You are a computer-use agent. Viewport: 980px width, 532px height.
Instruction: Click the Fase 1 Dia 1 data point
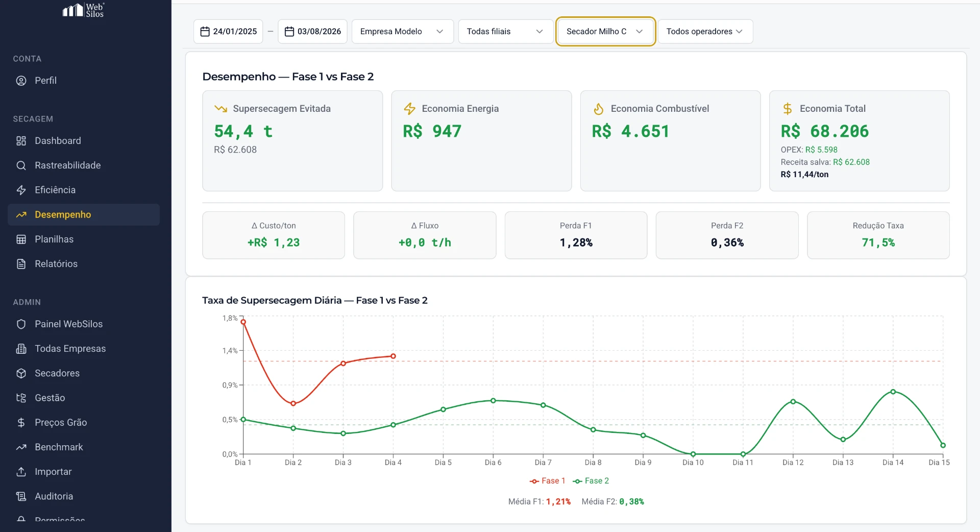point(243,322)
